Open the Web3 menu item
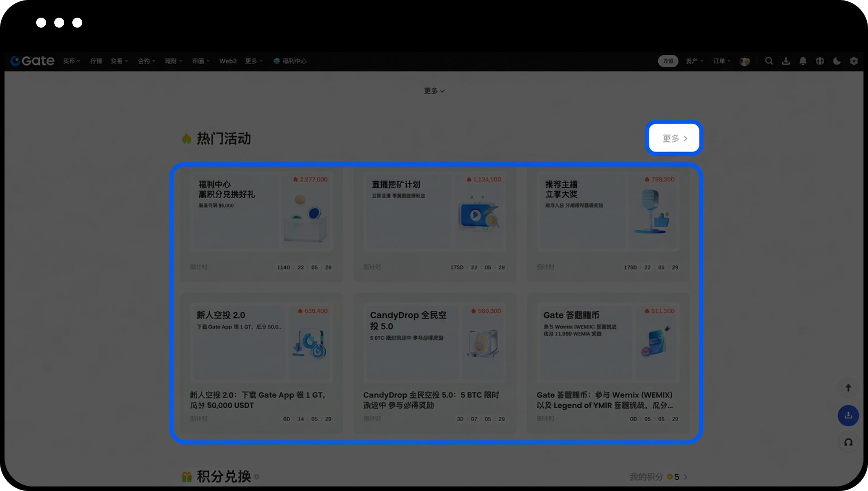 tap(228, 61)
